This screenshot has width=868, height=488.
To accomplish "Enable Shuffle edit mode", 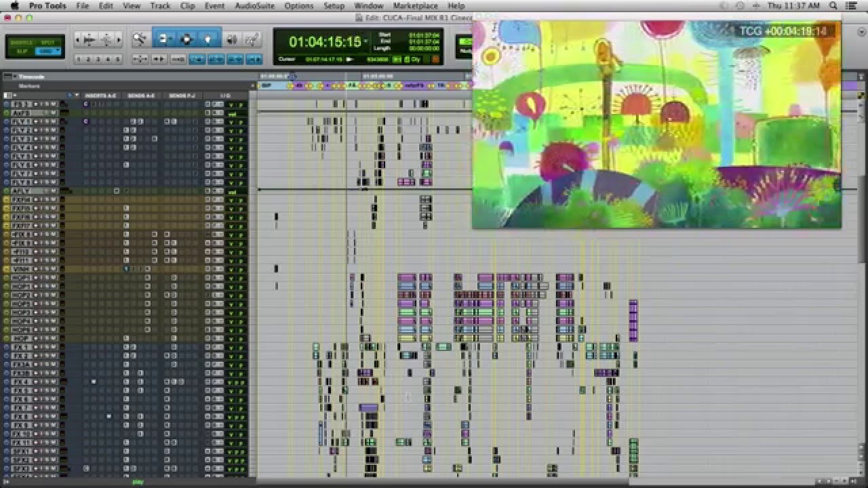I will tap(21, 42).
